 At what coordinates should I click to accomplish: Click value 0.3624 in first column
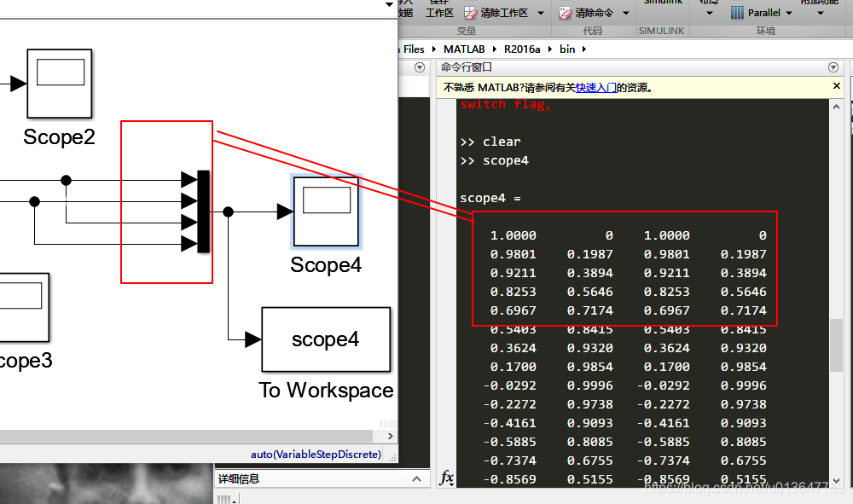tap(513, 348)
